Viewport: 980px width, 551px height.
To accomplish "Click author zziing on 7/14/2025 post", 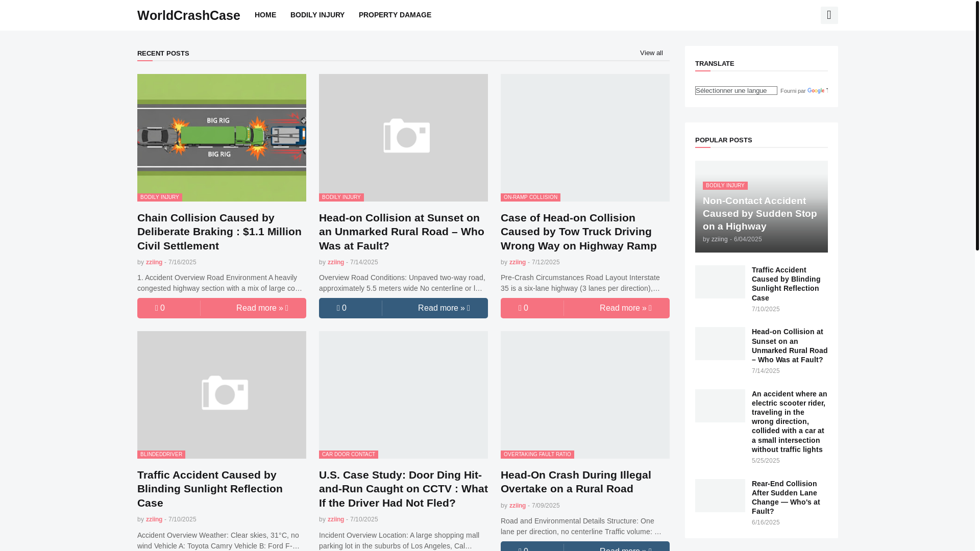I will click(x=336, y=262).
